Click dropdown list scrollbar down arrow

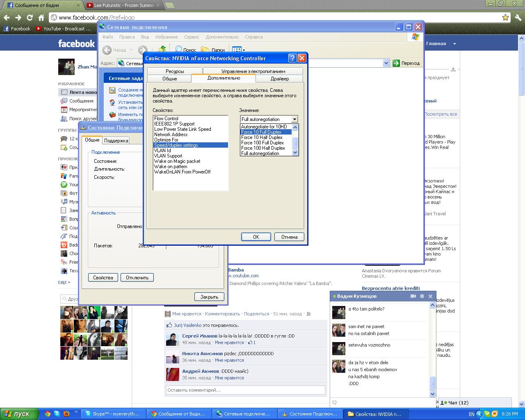pyautogui.click(x=295, y=153)
